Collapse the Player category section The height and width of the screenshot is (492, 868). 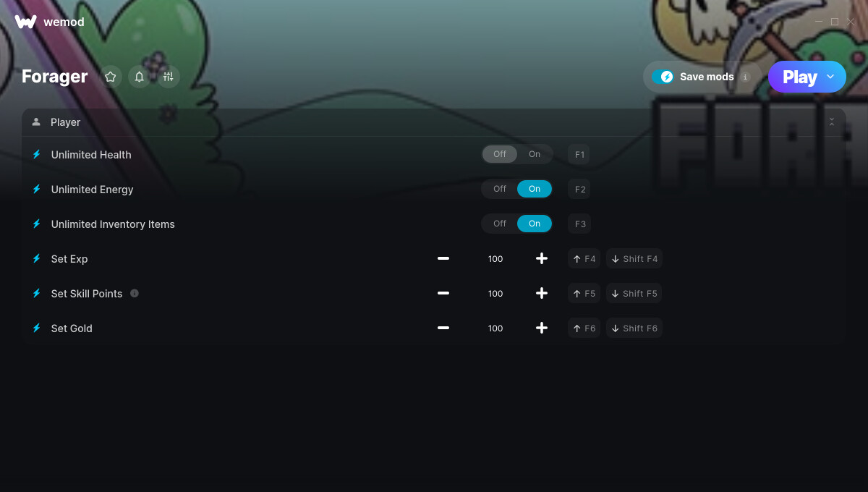tap(832, 122)
